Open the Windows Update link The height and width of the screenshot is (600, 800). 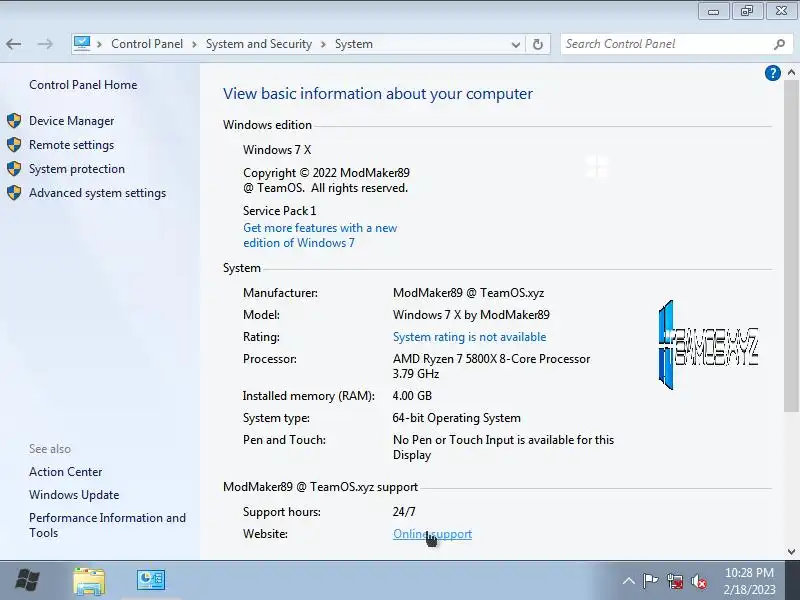tap(74, 495)
